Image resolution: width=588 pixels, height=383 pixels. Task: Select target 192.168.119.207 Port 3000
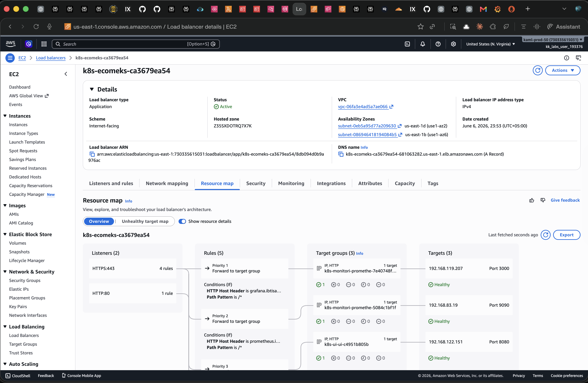[x=469, y=268]
